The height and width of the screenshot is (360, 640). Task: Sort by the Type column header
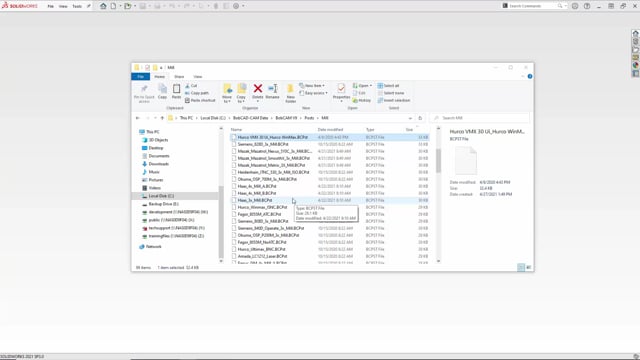click(370, 129)
